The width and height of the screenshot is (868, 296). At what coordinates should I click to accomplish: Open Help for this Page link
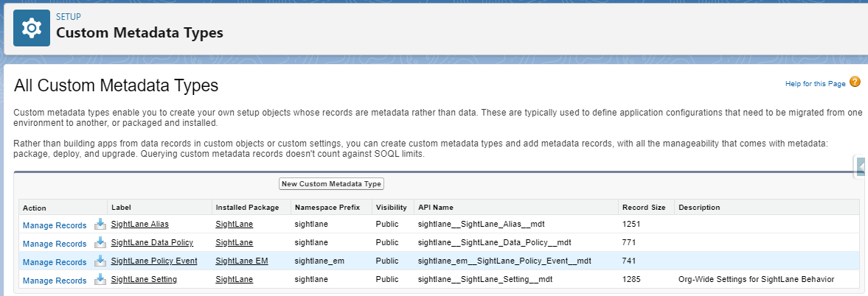[x=816, y=83]
